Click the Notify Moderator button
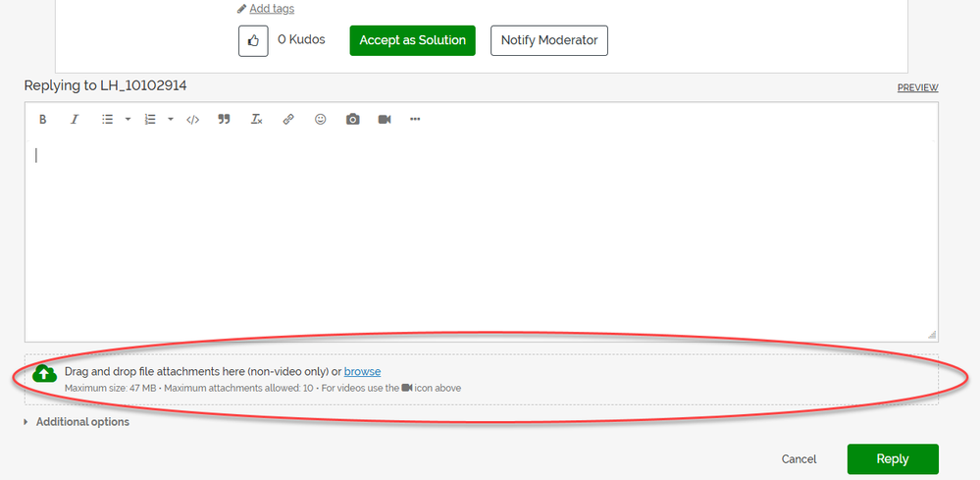 coord(549,40)
